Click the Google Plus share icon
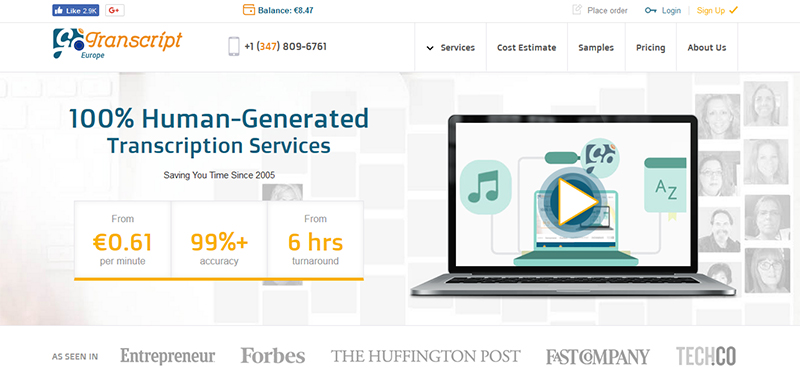The height and width of the screenshot is (374, 800). (115, 10)
